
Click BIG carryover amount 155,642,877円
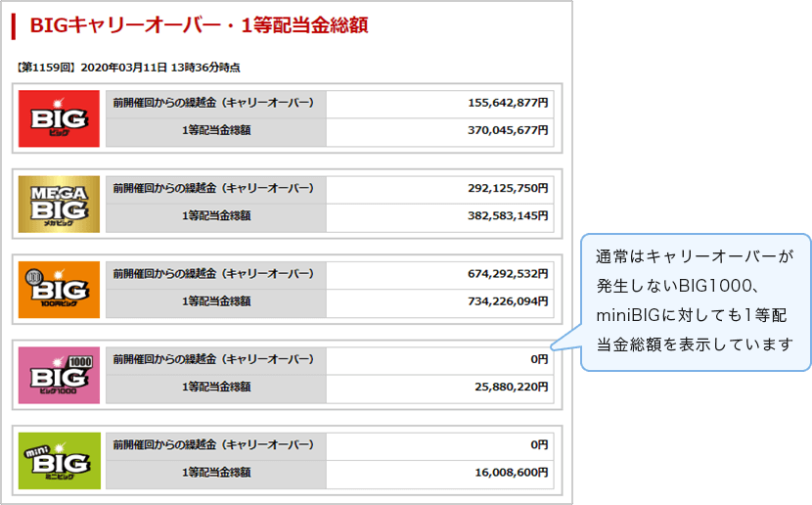(508, 103)
